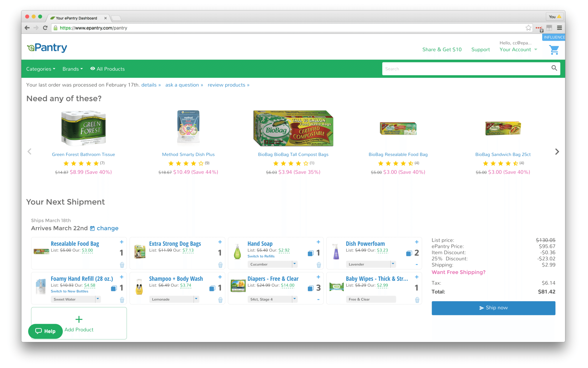Increase Extra Strong Dog Bags quantity
This screenshot has width=588, height=368.
220,242
